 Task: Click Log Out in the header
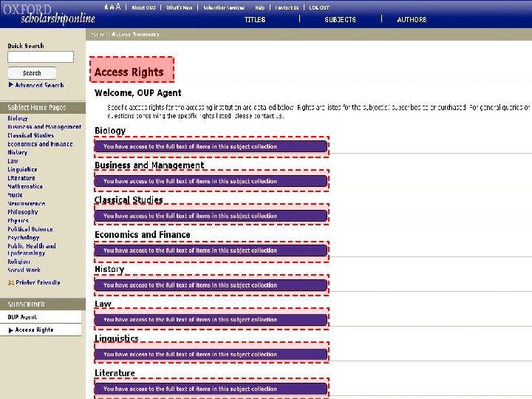[319, 7]
